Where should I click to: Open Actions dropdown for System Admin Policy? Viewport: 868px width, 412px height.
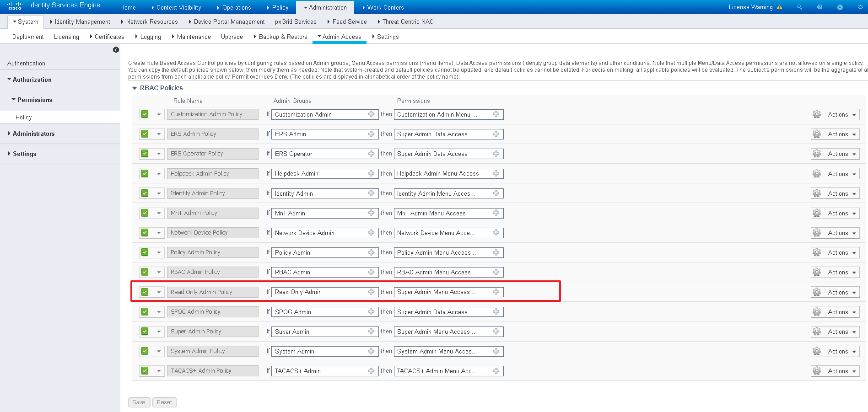tap(842, 351)
